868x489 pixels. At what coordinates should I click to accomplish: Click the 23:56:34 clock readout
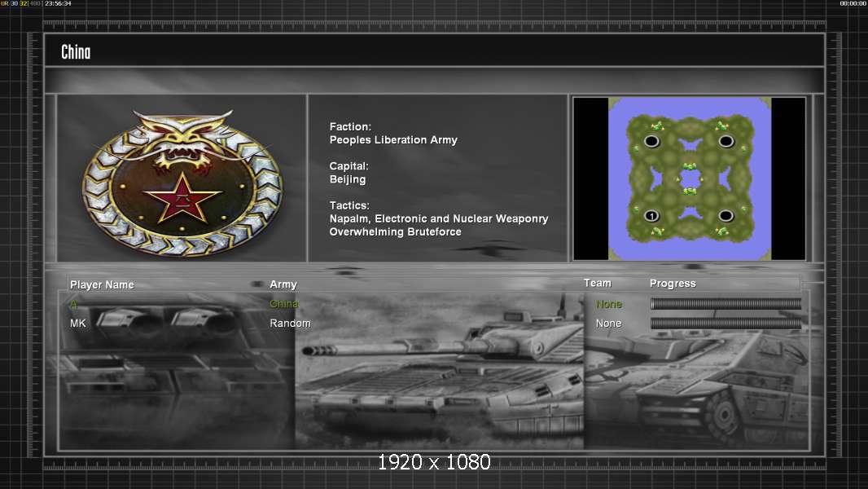(x=58, y=3)
